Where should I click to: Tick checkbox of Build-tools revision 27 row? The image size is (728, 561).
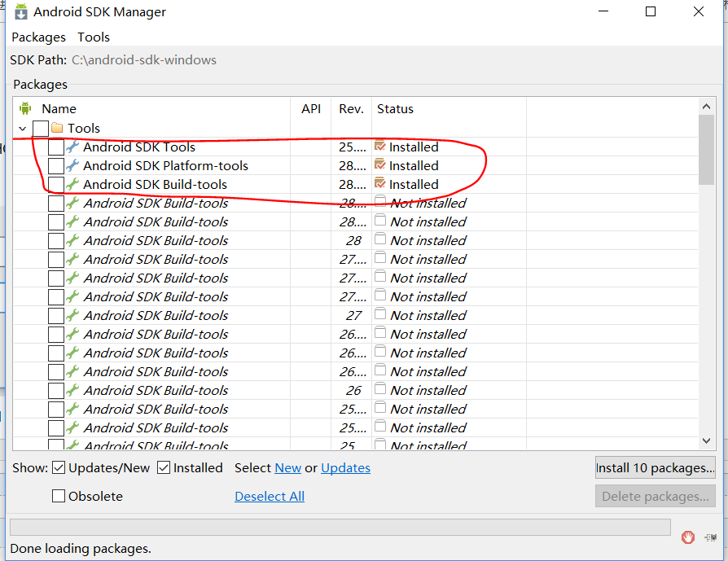56,315
